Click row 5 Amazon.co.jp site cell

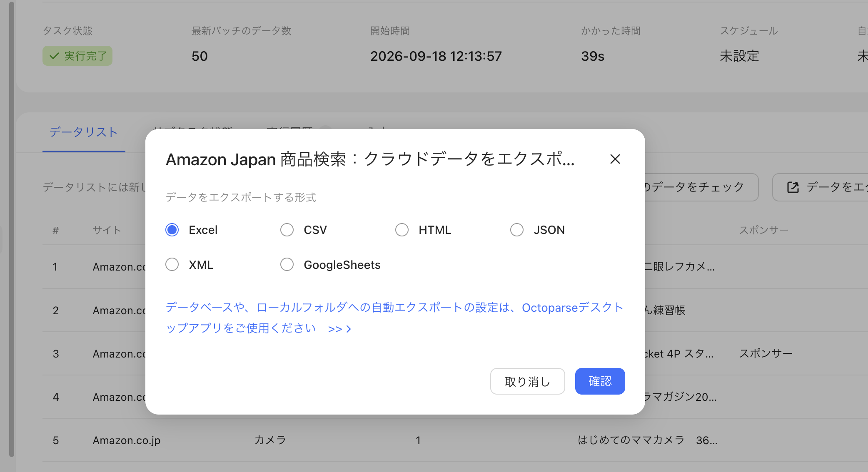pyautogui.click(x=127, y=440)
